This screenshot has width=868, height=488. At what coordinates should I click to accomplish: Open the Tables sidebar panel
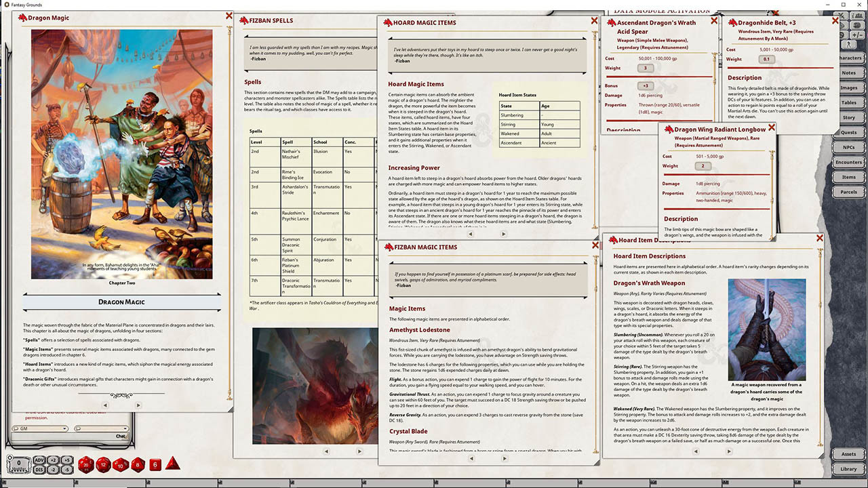(x=848, y=102)
